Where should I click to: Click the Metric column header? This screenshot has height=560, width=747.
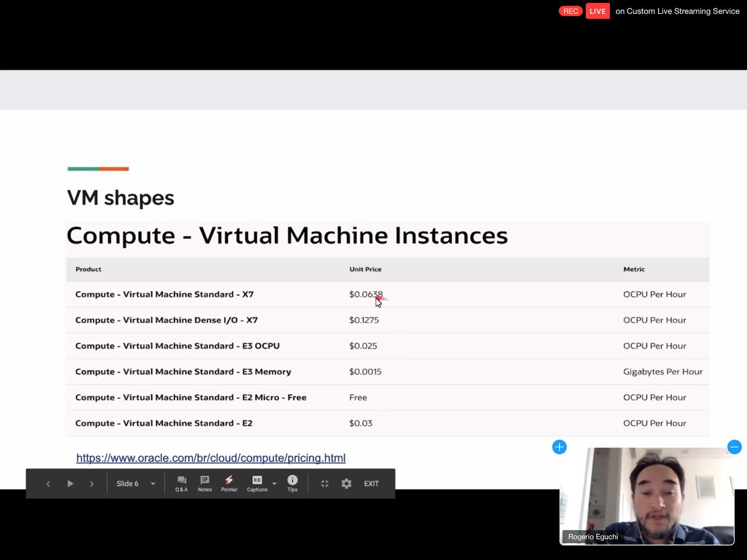tap(634, 269)
